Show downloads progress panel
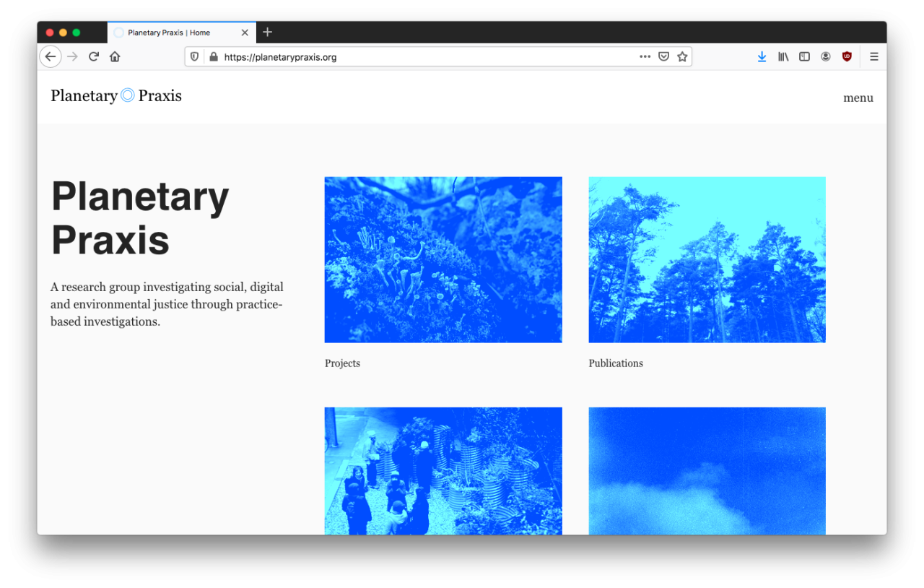 click(762, 57)
